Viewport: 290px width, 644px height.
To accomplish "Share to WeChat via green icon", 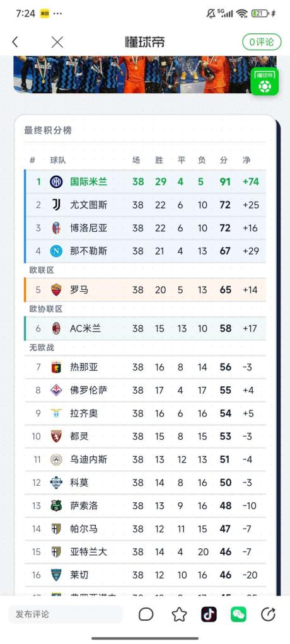I will 238,614.
